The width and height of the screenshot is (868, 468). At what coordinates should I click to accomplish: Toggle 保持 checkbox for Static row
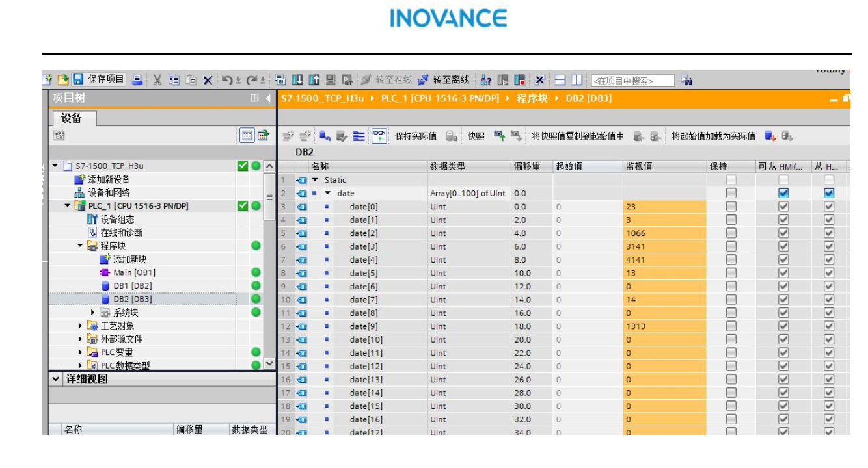point(731,180)
